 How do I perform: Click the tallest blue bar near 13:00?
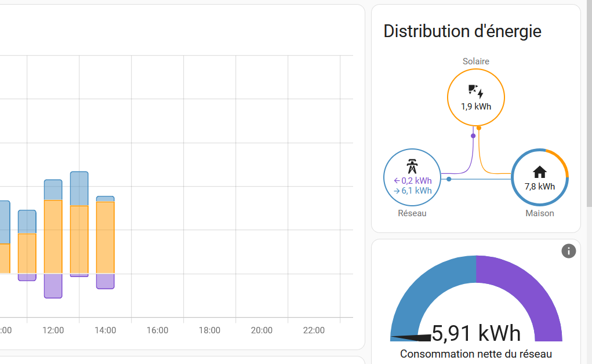point(79,189)
